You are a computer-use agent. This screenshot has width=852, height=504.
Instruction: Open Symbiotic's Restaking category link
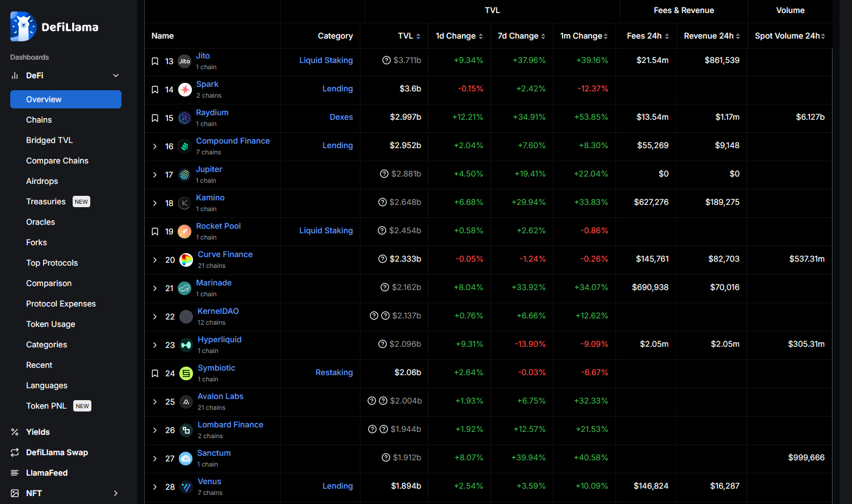click(x=334, y=372)
